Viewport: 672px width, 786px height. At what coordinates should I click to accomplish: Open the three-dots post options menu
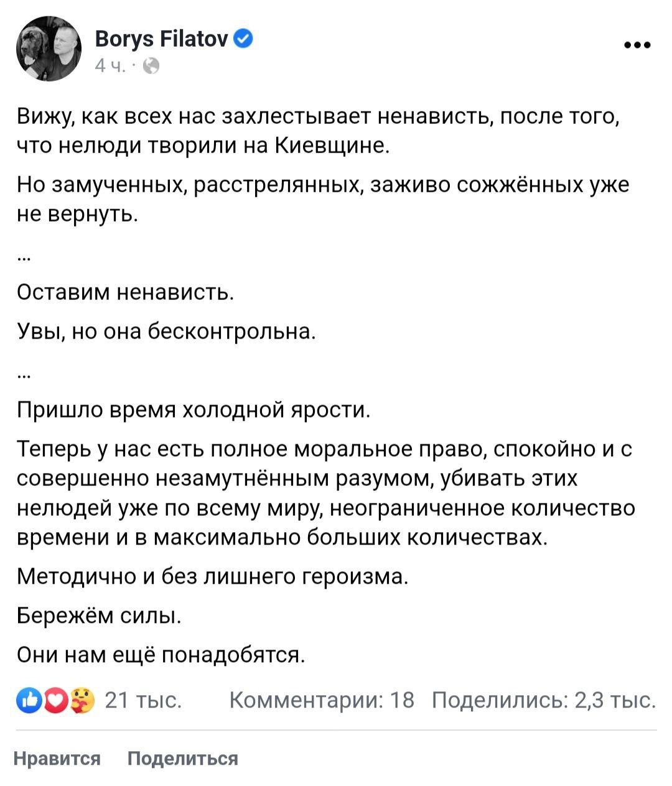[x=637, y=45]
